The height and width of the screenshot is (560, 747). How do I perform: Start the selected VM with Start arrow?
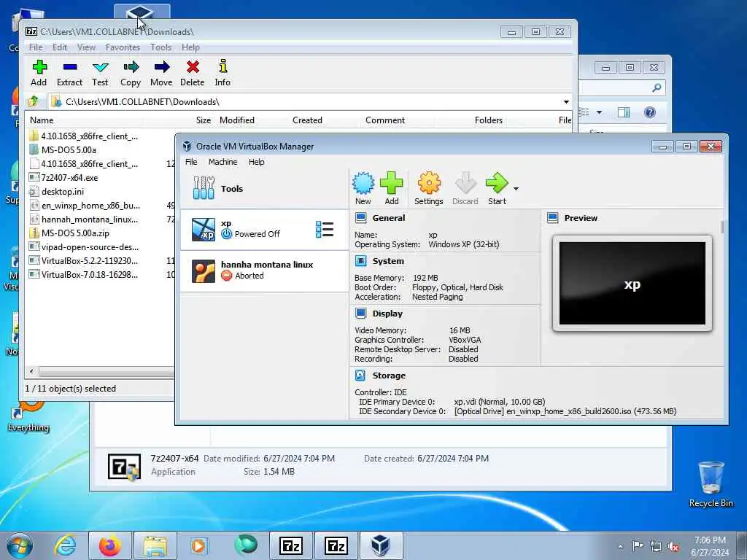pos(497,189)
